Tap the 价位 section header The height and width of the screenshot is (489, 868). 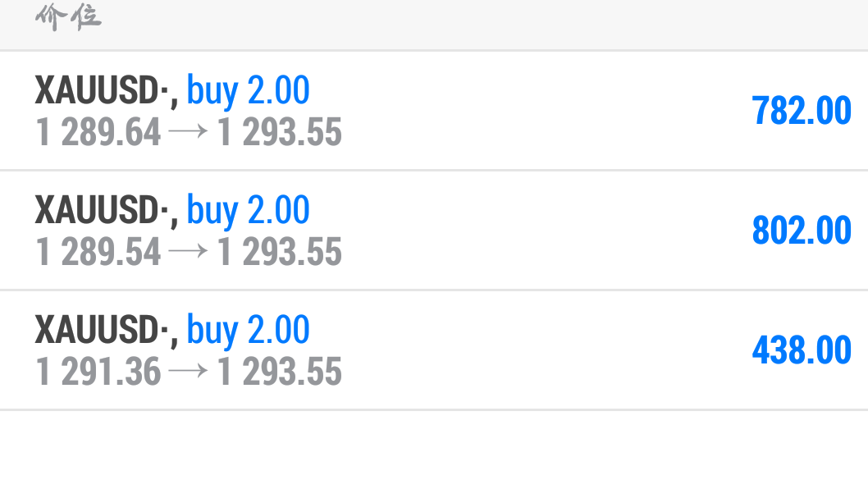point(68,17)
